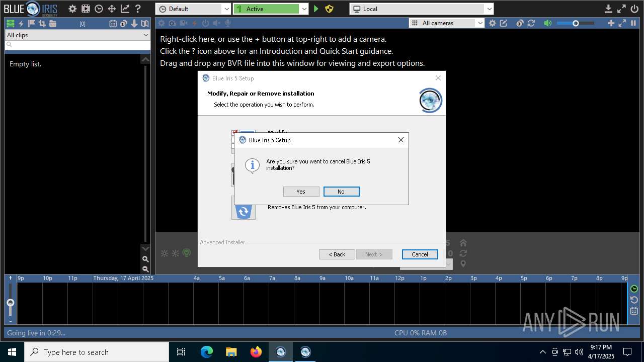Open the clips calendar icon
This screenshot has height=362, width=644.
[x=113, y=23]
